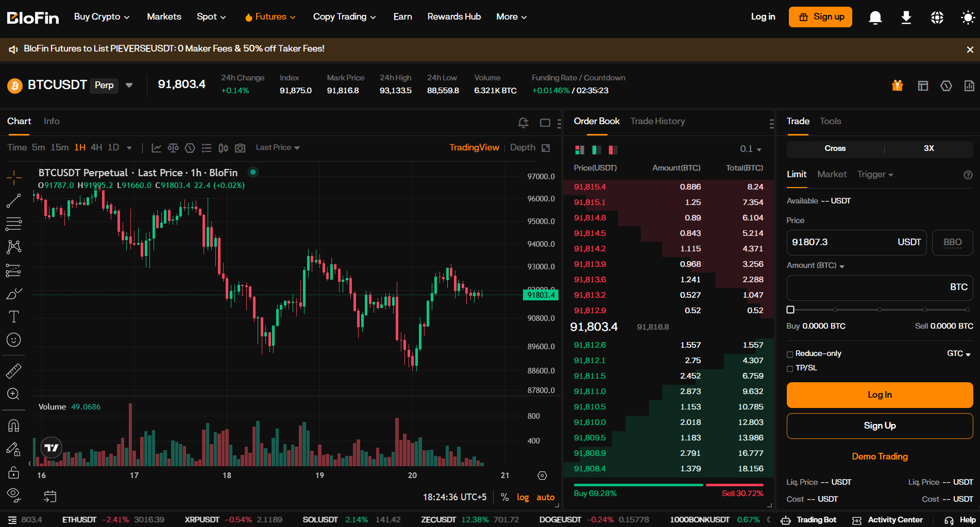
Task: Choose the text annotation tool
Action: [x=13, y=316]
